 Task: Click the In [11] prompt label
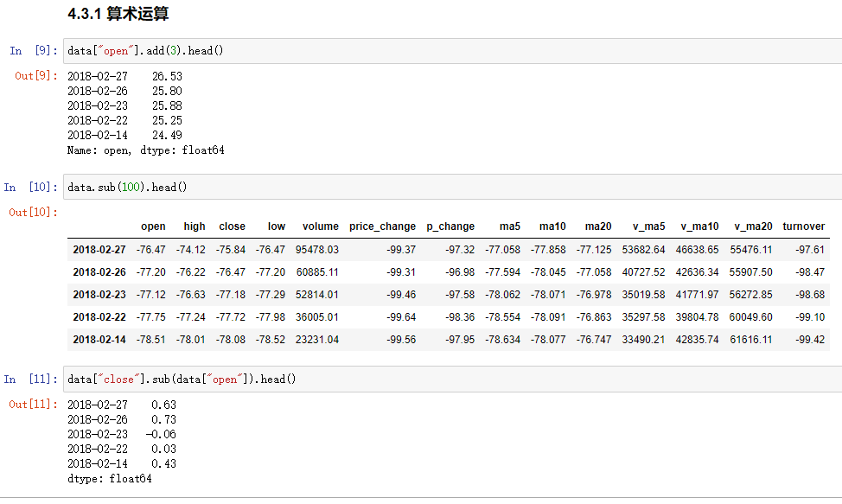coord(30,380)
